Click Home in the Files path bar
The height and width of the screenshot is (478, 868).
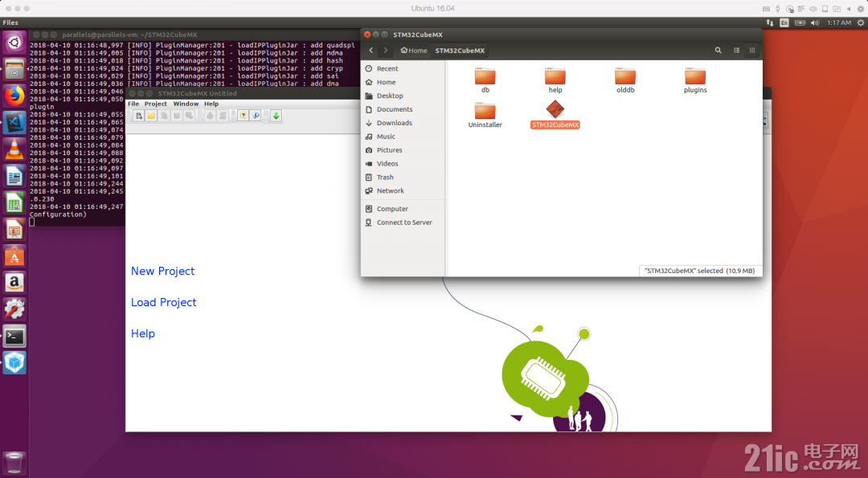pos(414,51)
